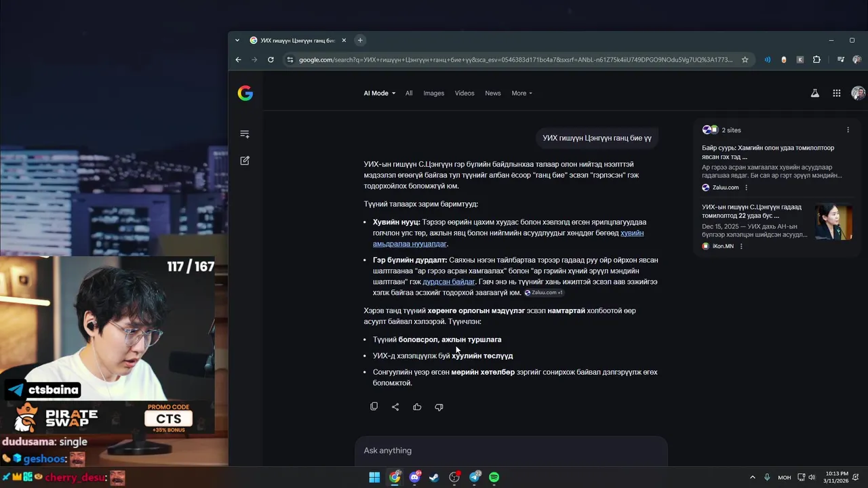
Task: Open the tab search chevron in Chrome
Action: point(237,40)
